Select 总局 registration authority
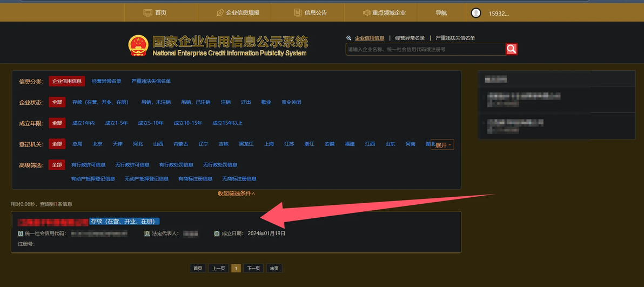 (77, 144)
